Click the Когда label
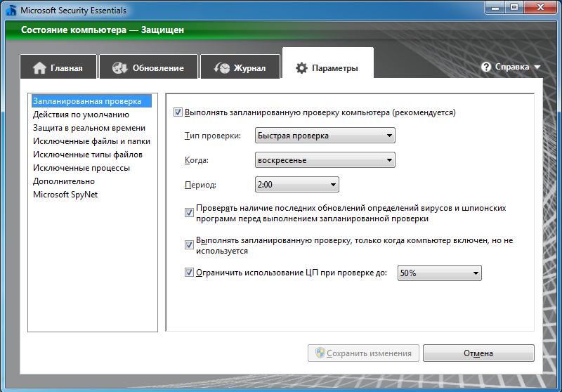The height and width of the screenshot is (392, 562). click(x=197, y=160)
